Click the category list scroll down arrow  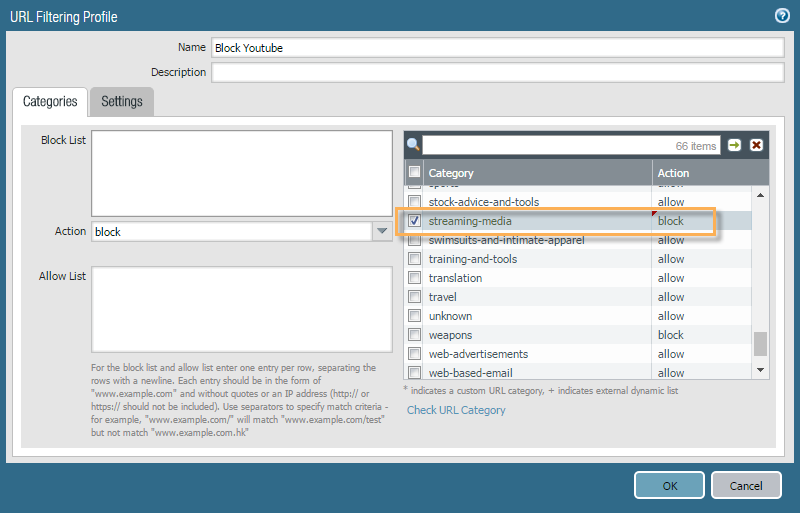click(760, 370)
